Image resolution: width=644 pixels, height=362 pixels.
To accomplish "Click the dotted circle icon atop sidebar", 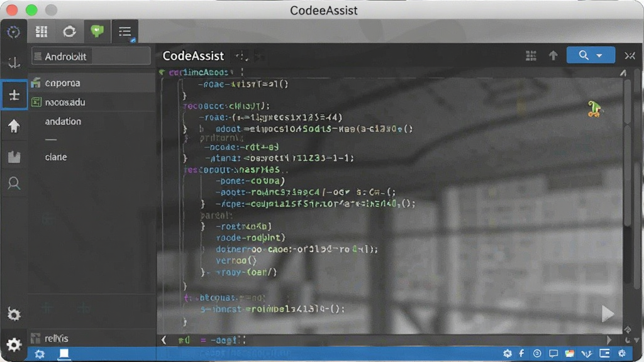I will point(14,32).
